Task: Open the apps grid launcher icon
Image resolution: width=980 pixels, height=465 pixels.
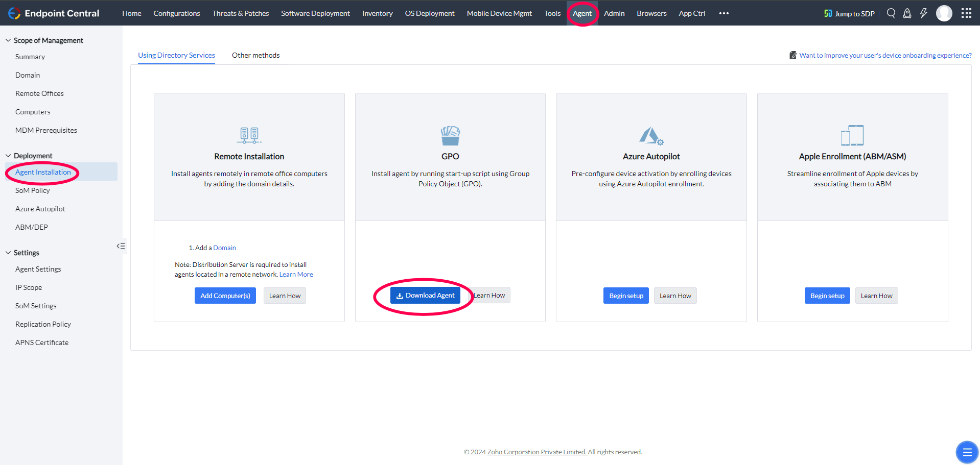Action: [966, 13]
